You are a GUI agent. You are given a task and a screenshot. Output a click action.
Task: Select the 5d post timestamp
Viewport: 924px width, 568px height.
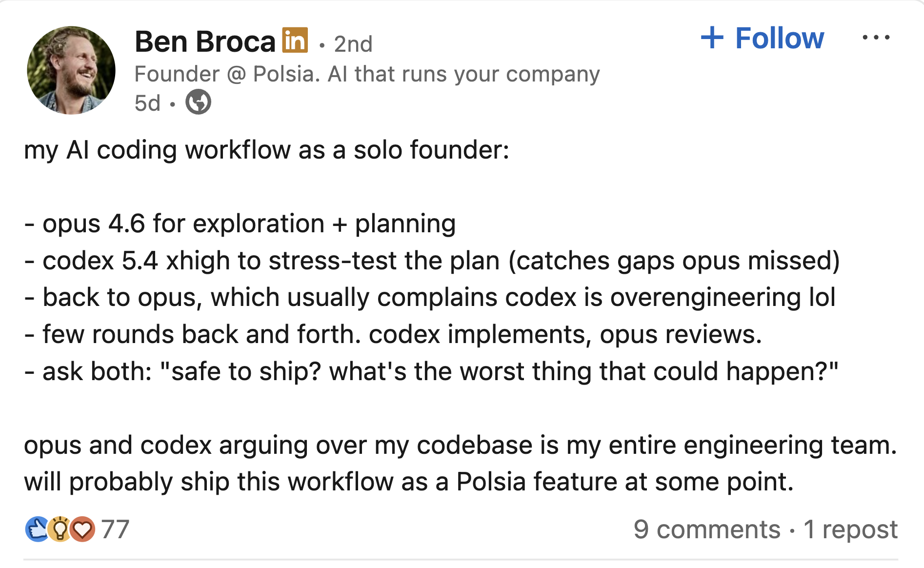(x=147, y=102)
